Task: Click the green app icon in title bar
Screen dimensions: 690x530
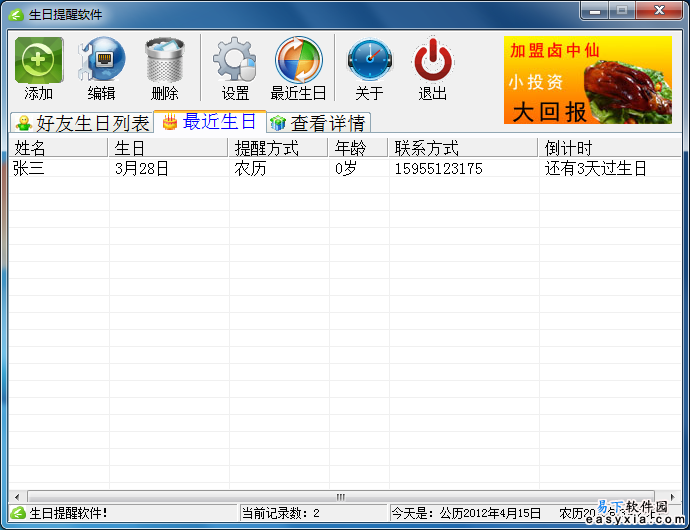Action: click(16, 15)
